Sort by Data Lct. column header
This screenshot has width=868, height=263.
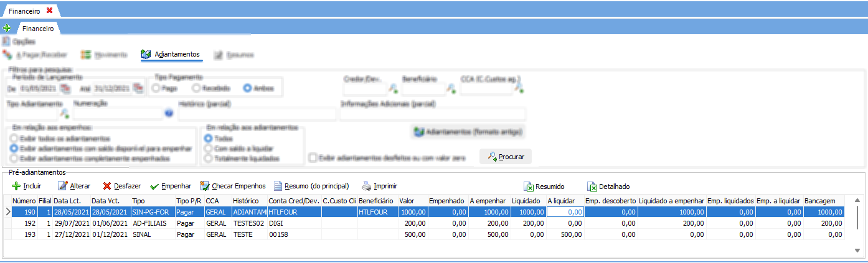tap(70, 201)
